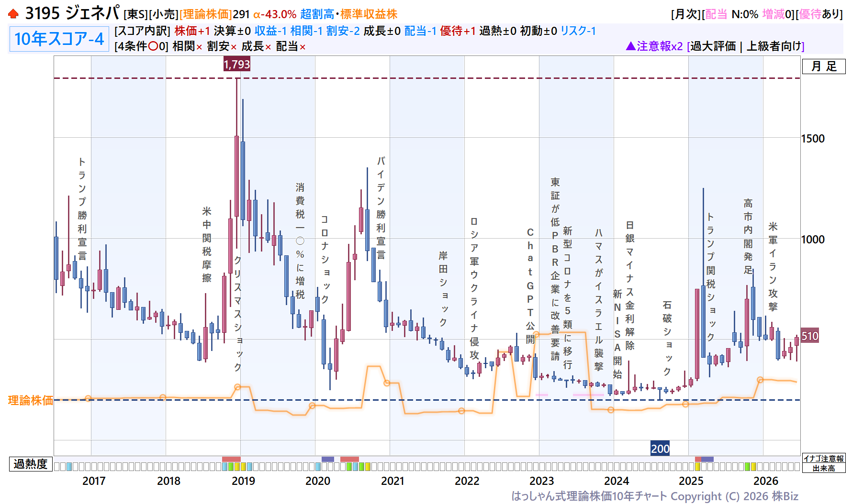Click the イナゴ注意報 legend label
Viewport: 852px width, 504px height.
824,459
